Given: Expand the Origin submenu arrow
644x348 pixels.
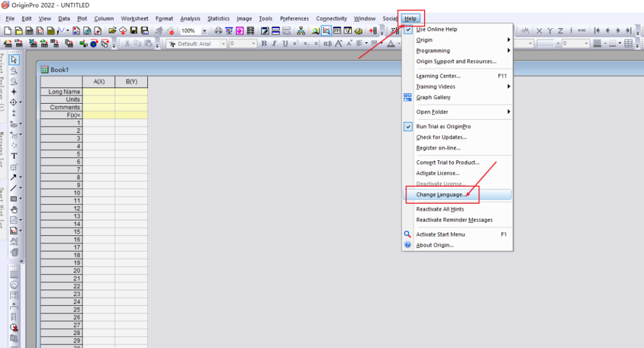Looking at the screenshot, I should click(509, 40).
